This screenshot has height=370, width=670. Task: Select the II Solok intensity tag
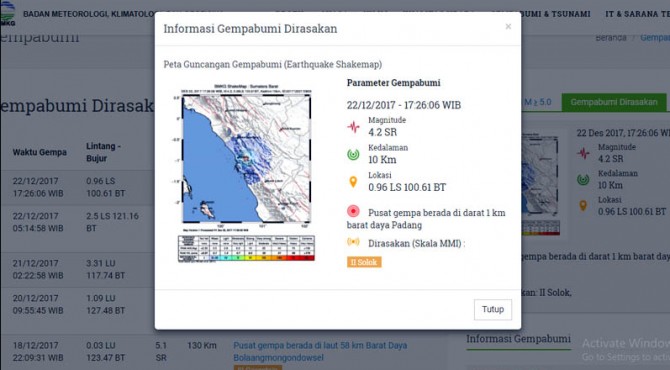(364, 262)
